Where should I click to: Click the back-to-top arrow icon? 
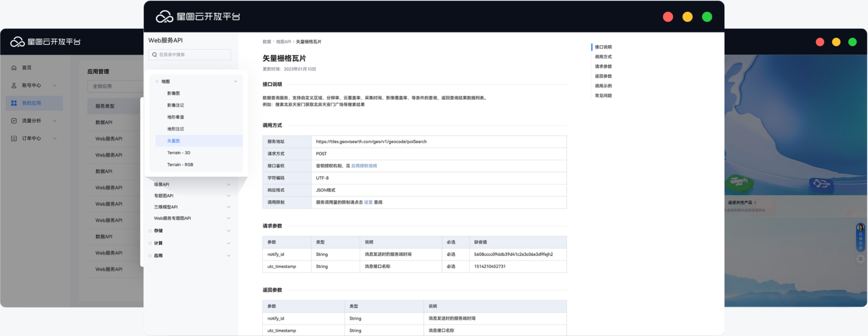pos(860,259)
